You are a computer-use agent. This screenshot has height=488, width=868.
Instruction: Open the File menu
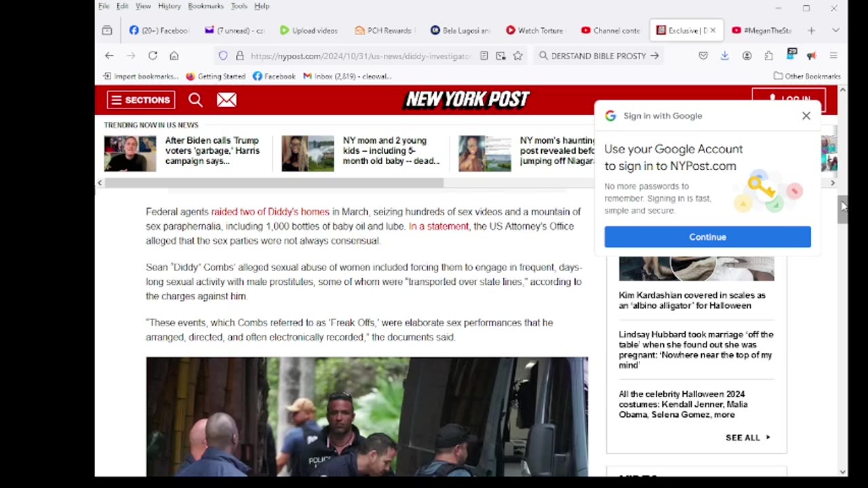pyautogui.click(x=104, y=6)
